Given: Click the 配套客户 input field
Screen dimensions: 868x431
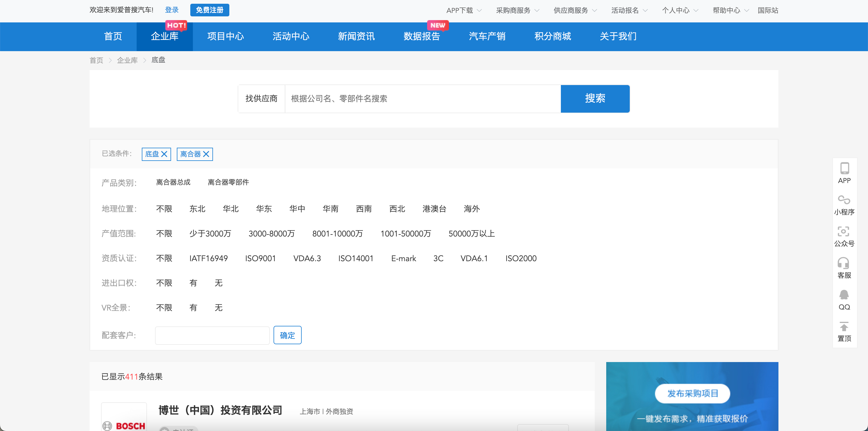Looking at the screenshot, I should (212, 336).
